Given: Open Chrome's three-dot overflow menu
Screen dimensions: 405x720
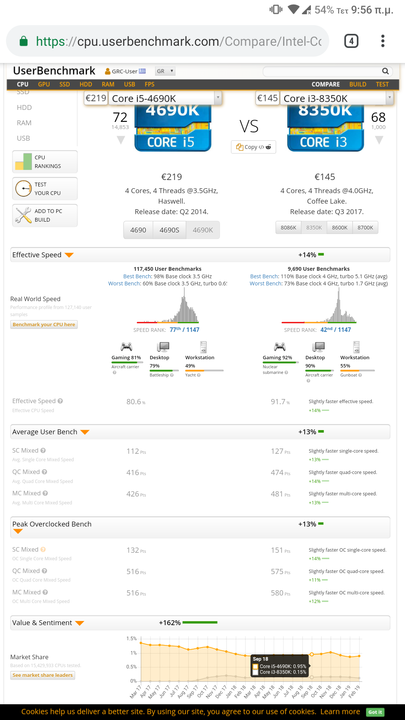Looking at the screenshot, I should click(382, 41).
